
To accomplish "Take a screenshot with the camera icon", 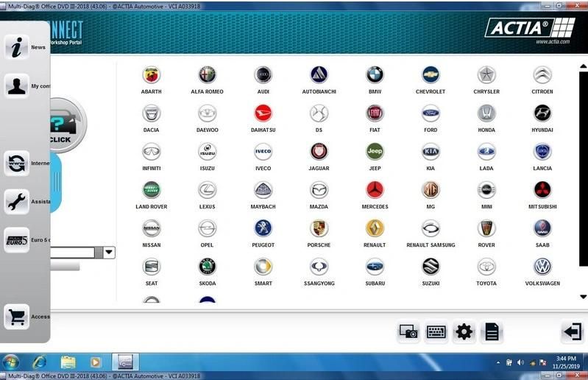I will 408,332.
